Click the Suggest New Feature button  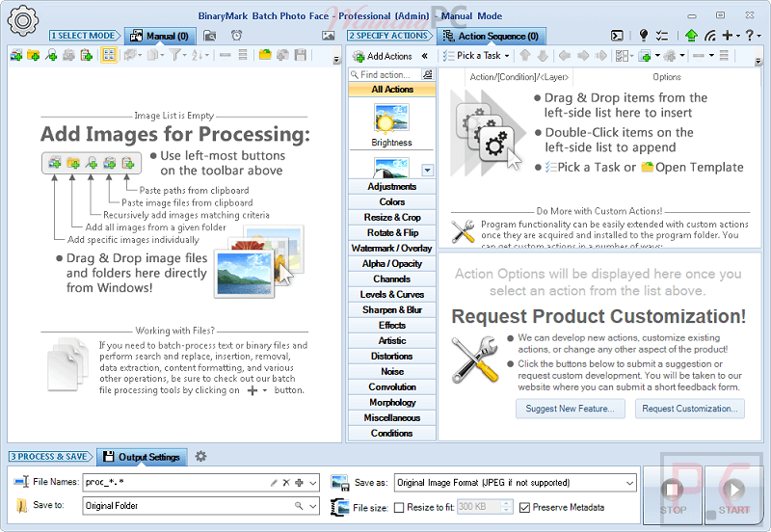tap(570, 409)
